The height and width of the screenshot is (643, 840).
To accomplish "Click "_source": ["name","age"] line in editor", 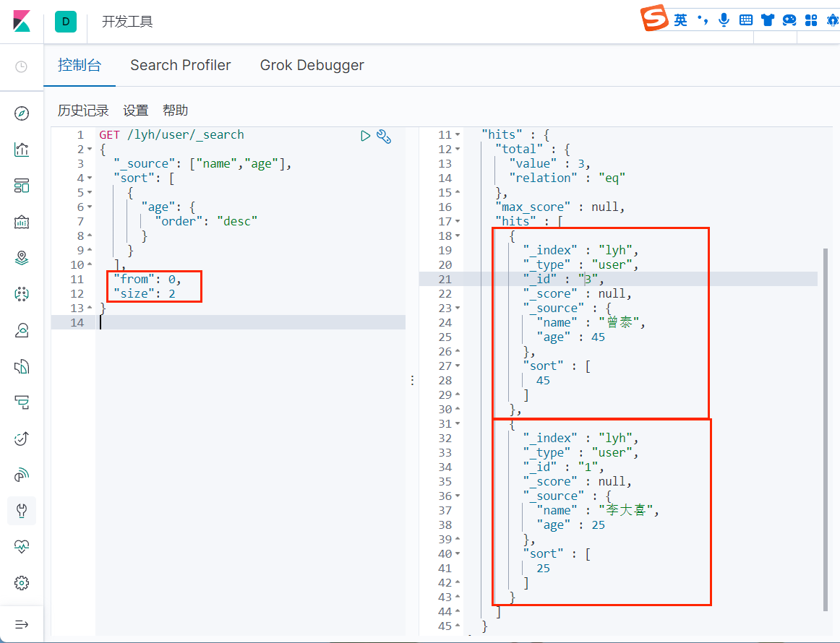I will [202, 164].
